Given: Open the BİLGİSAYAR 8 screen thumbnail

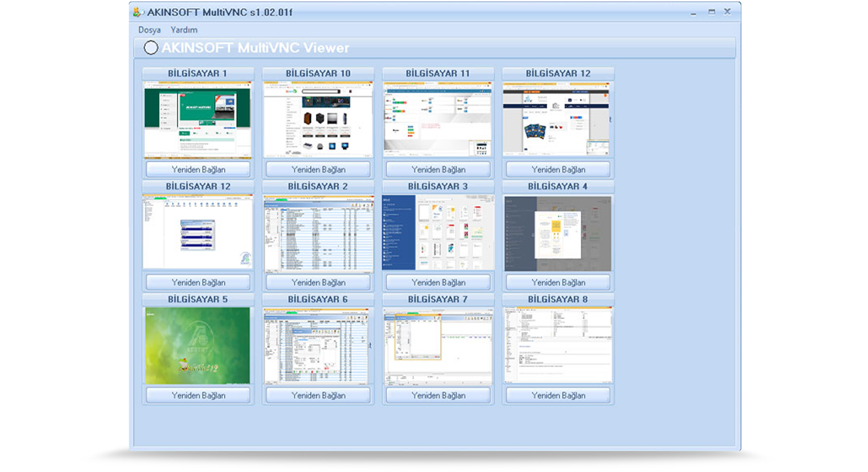Looking at the screenshot, I should [558, 346].
